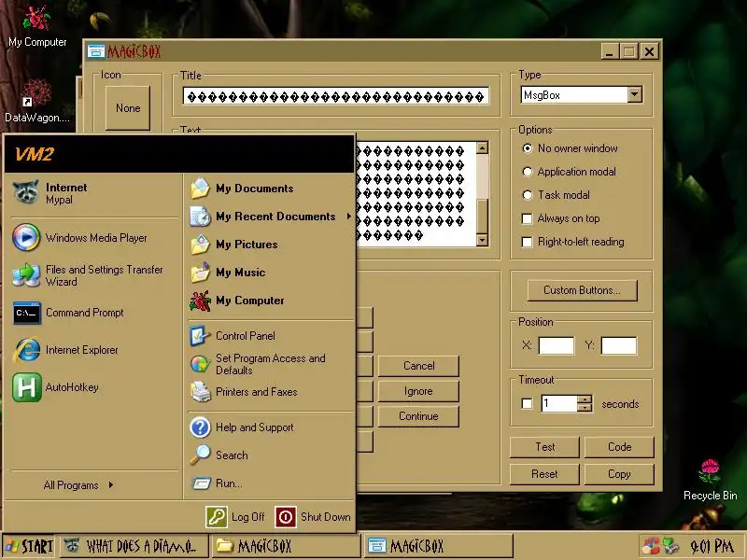This screenshot has height=560, width=747.
Task: Click the Log Off key icon
Action: [217, 517]
